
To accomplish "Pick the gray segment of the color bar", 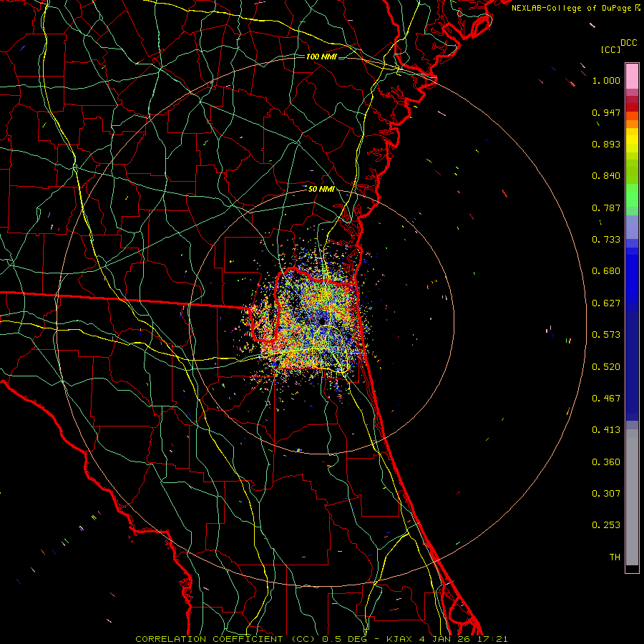I will [632, 497].
